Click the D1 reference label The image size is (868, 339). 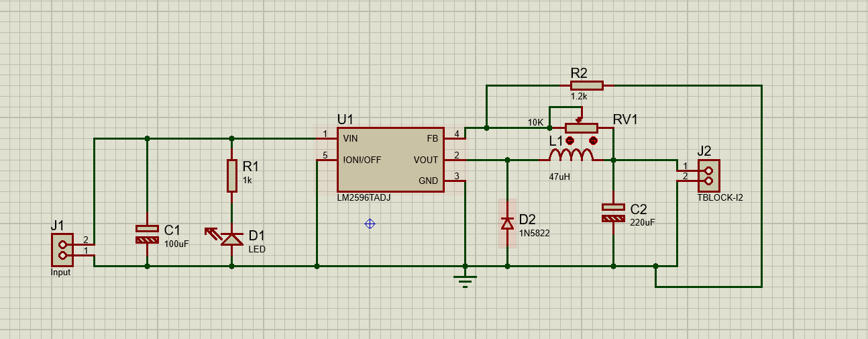(x=256, y=236)
